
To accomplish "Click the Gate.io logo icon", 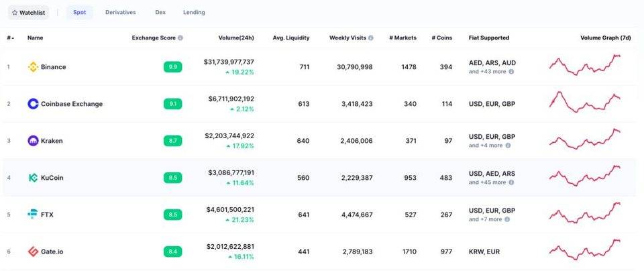I will click(x=33, y=252).
